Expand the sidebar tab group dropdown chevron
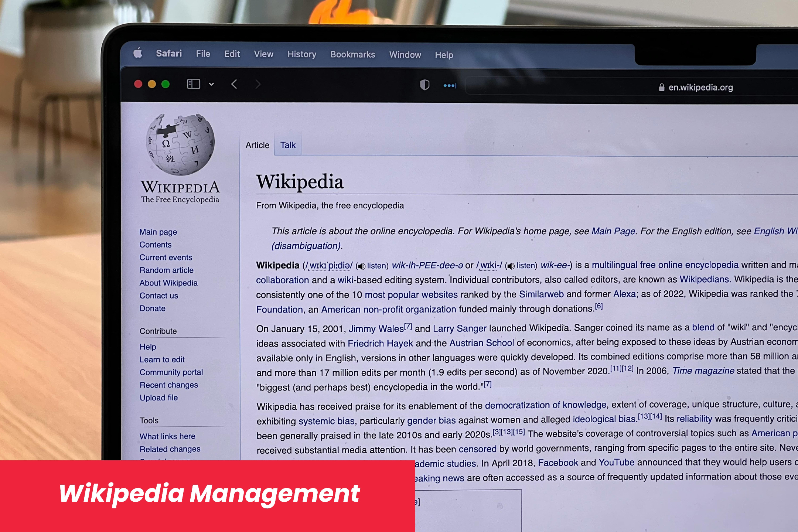 [x=211, y=84]
